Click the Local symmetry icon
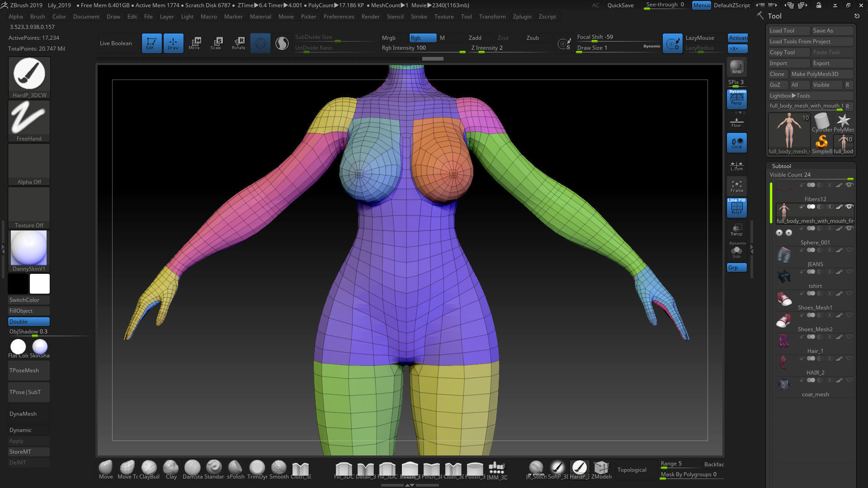 click(736, 143)
